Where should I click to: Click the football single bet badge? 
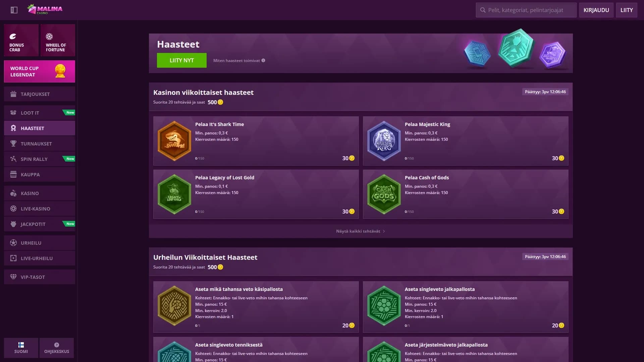point(384,306)
